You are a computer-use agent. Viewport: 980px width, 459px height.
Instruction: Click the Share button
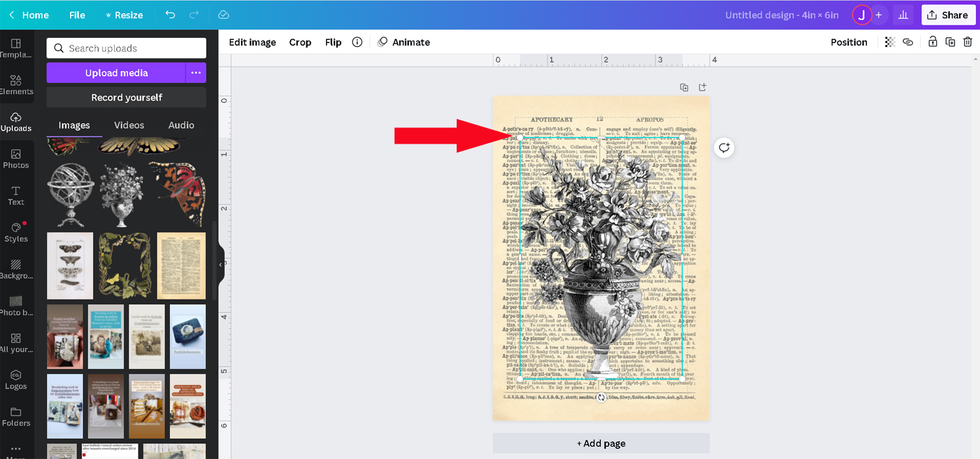[948, 15]
